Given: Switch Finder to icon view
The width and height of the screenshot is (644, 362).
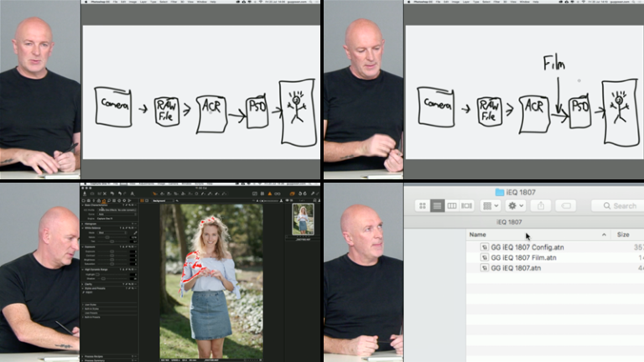Looking at the screenshot, I should [x=423, y=205].
